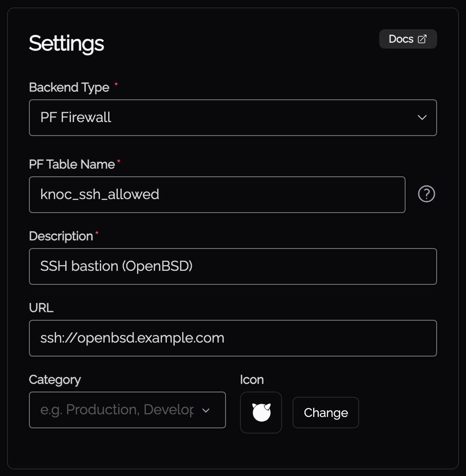Viewport: 466px width, 476px height.
Task: Click the Settings heading text
Action: pyautogui.click(x=67, y=44)
